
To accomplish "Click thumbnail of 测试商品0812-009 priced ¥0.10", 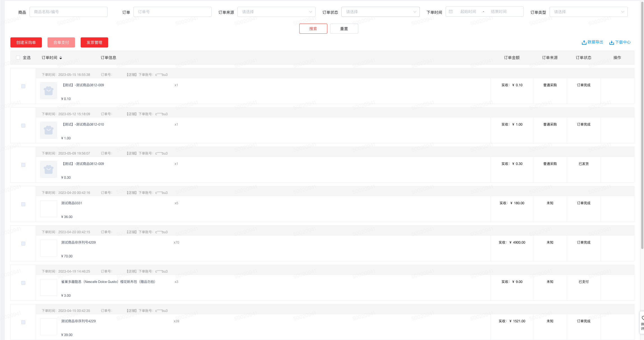I will point(49,91).
